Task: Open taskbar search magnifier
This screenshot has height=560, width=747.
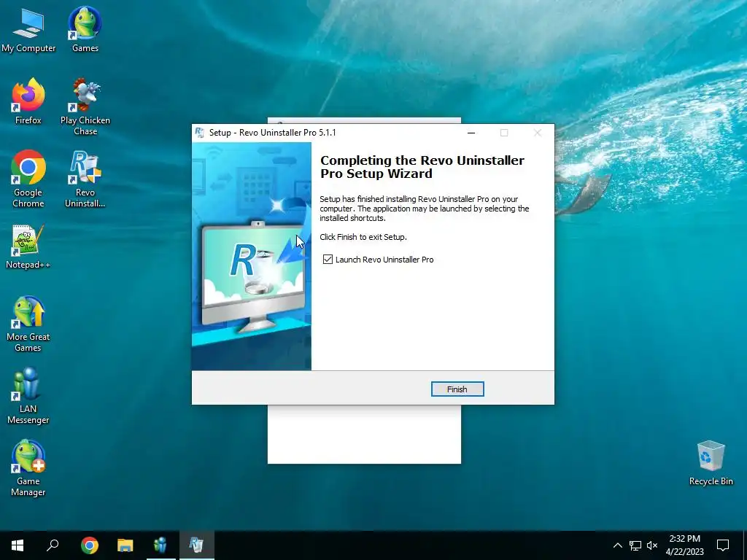Action: pyautogui.click(x=53, y=545)
